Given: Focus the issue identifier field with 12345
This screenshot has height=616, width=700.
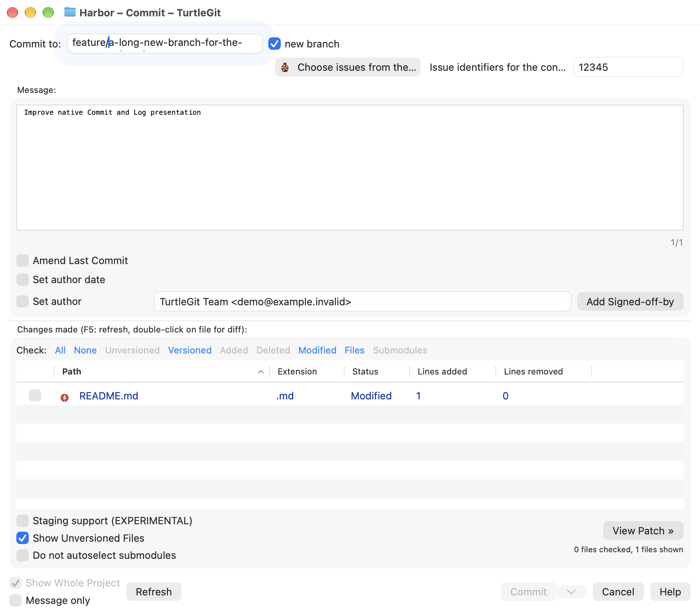Looking at the screenshot, I should pos(628,67).
